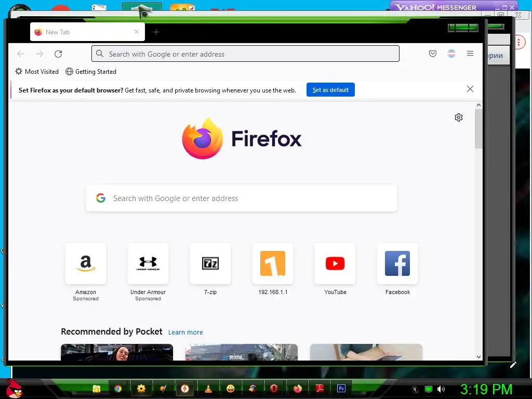Open the Getting Started bookmark

click(x=91, y=72)
